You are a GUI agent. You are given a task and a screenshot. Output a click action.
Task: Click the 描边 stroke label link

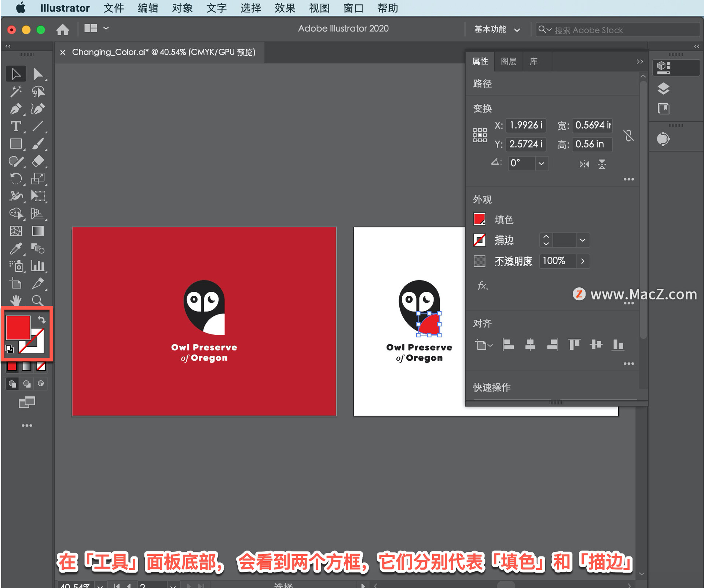click(504, 240)
